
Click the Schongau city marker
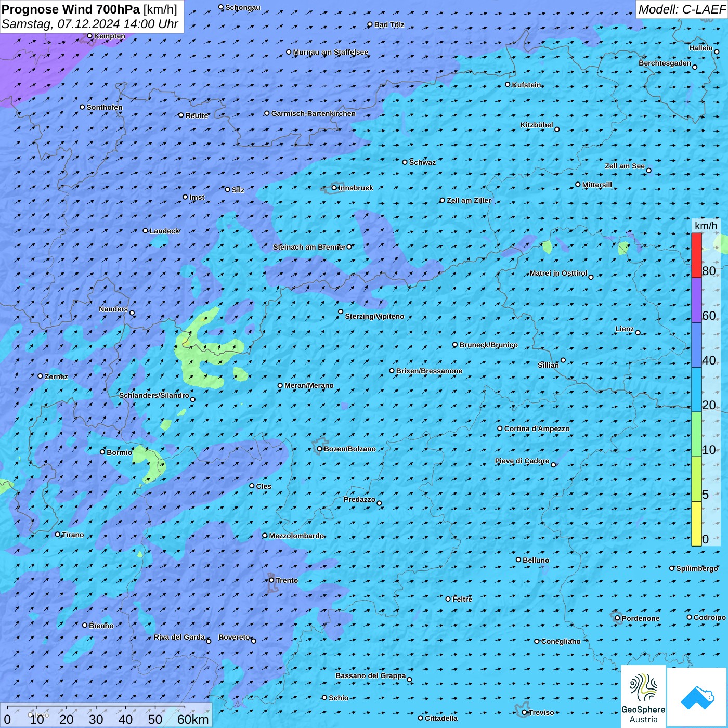(x=221, y=7)
